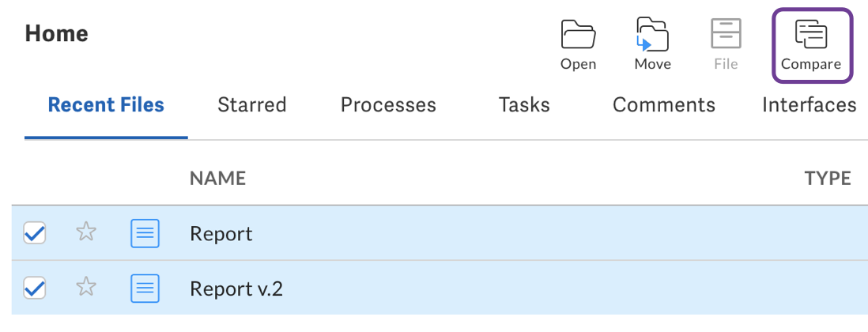The width and height of the screenshot is (868, 332).
Task: Click the Compare documents icon
Action: [811, 36]
